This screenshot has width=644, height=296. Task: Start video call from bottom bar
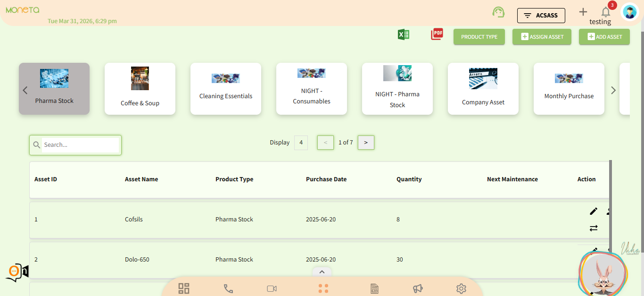[x=272, y=288]
